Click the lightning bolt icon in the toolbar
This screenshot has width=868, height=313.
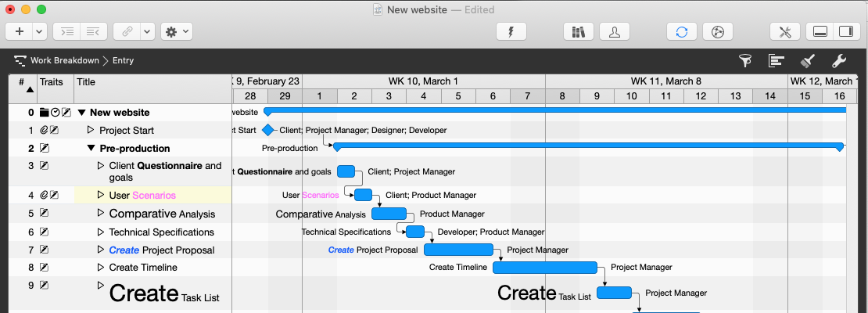click(x=511, y=31)
